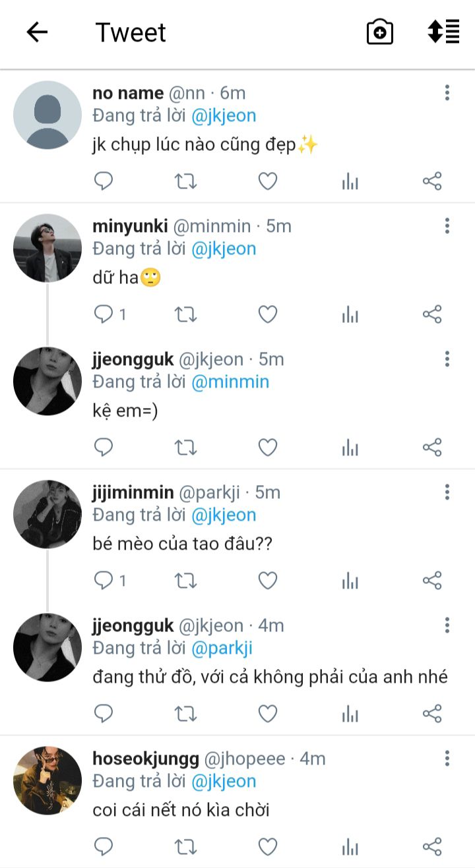
Task: Open more options on minyunki's tweet
Action: pyautogui.click(x=447, y=226)
